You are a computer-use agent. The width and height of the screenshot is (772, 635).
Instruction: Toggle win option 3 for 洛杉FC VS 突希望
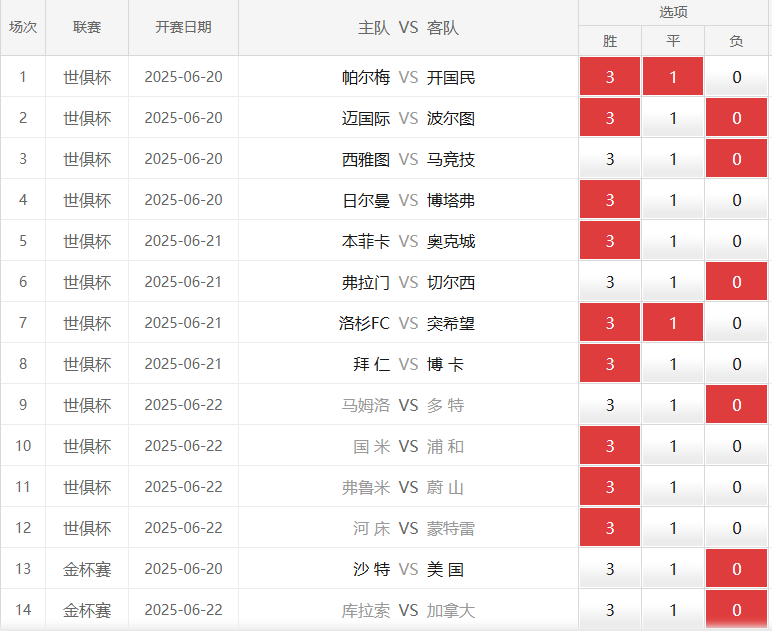tap(610, 322)
